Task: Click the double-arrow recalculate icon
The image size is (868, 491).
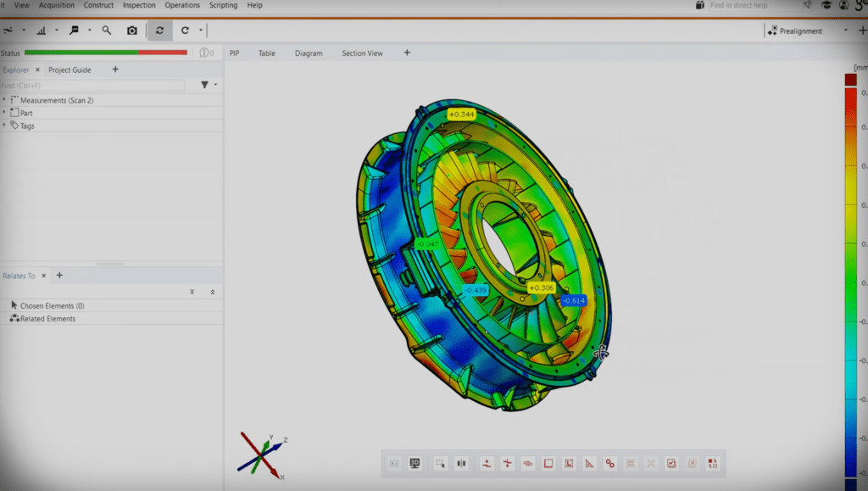Action: point(159,31)
